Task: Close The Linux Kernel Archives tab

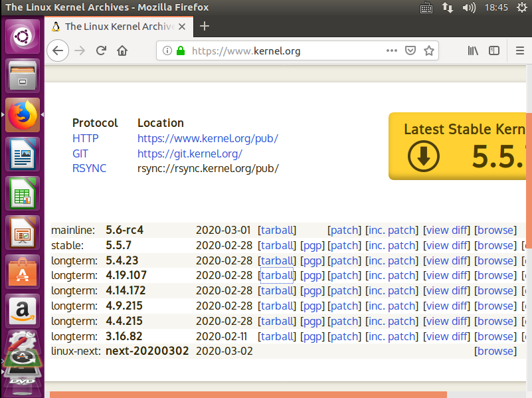Action: (182, 27)
